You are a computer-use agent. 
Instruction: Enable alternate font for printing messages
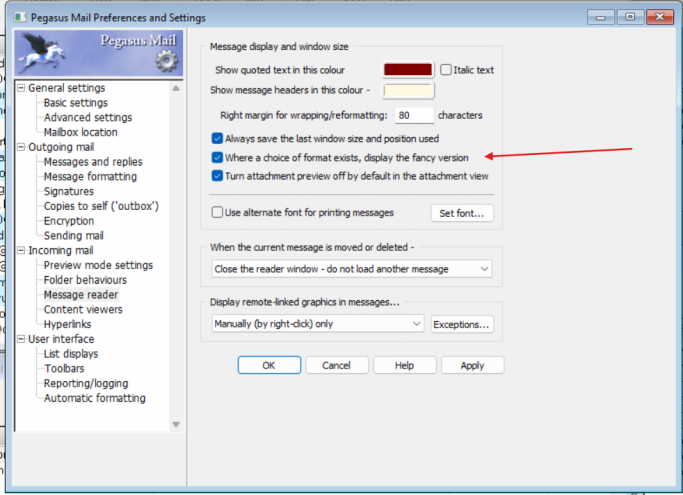[218, 213]
